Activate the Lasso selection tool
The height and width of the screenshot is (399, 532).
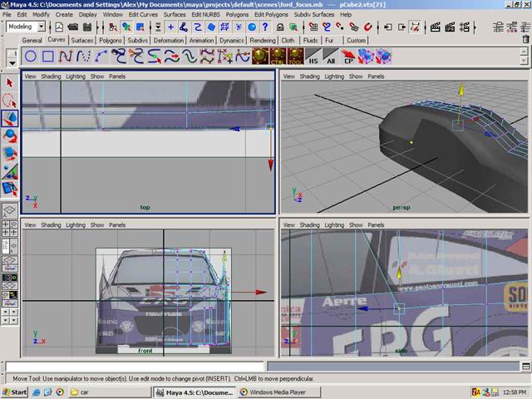click(10, 101)
